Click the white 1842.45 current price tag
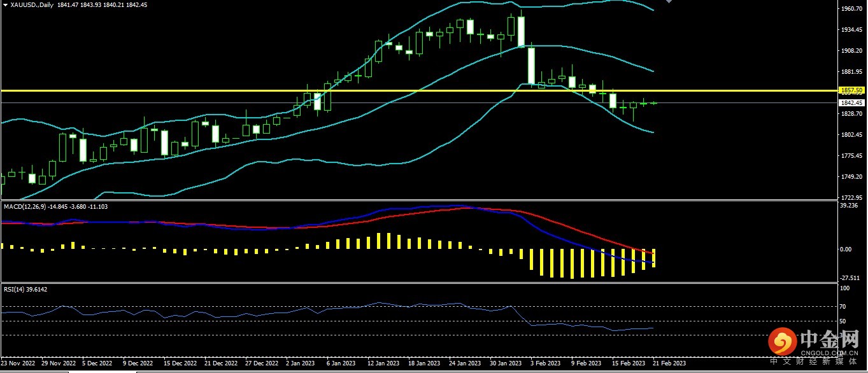The height and width of the screenshot is (373, 868). [x=851, y=102]
